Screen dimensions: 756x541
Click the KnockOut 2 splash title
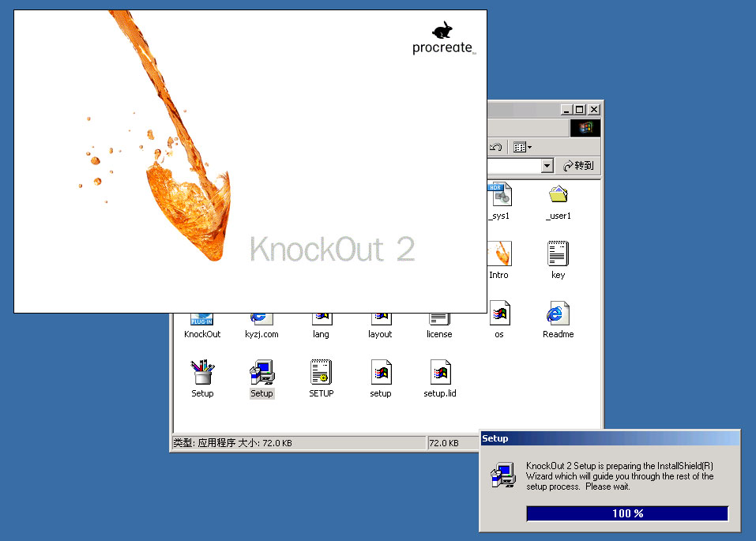tap(333, 250)
